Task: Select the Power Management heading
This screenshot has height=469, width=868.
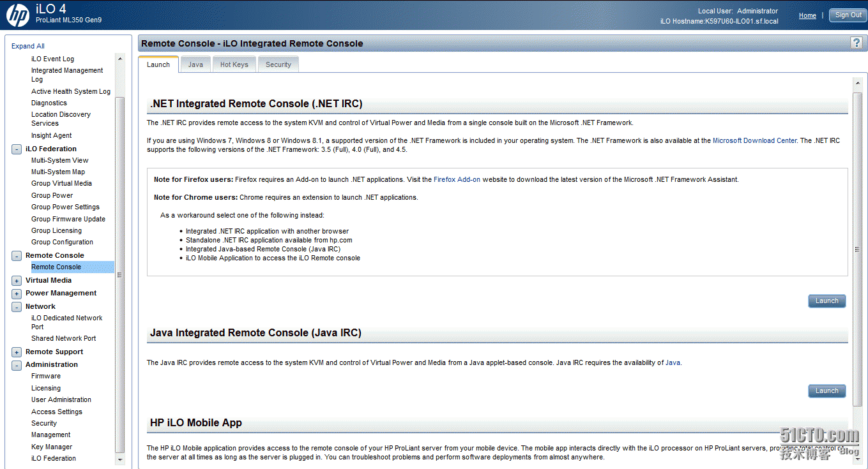Action: tap(61, 293)
